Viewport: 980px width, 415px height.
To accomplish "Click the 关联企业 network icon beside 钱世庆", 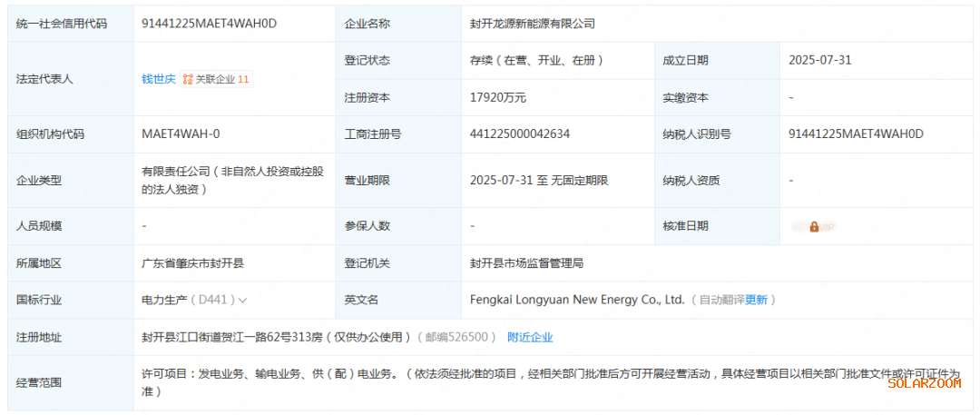I will click(188, 79).
